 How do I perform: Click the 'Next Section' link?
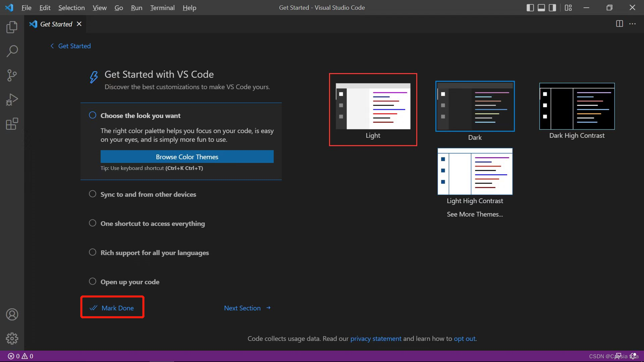click(247, 308)
